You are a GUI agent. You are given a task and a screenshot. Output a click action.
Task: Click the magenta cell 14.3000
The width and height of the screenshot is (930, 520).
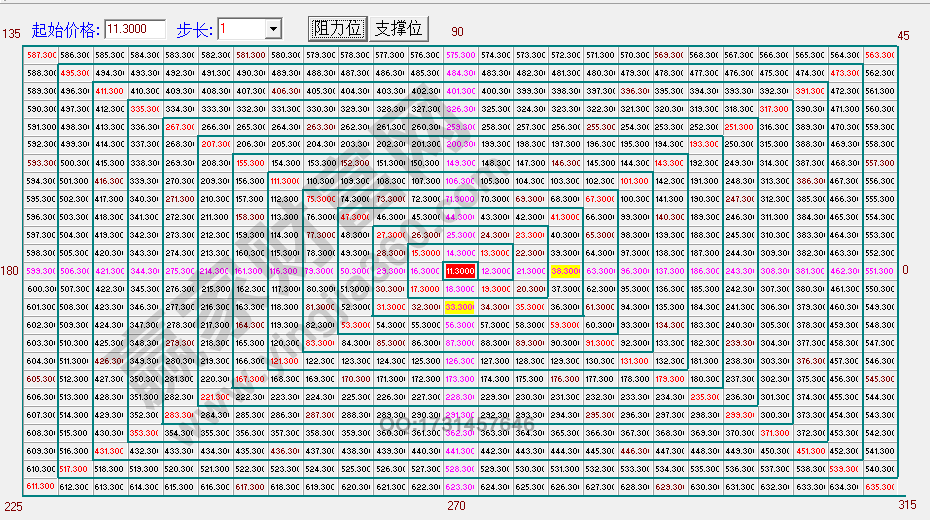(x=460, y=253)
